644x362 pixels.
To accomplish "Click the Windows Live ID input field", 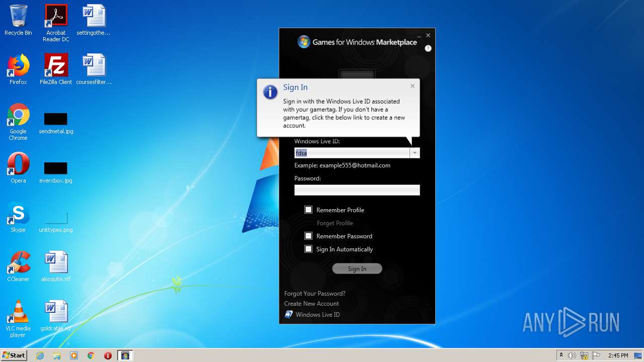I will pyautogui.click(x=352, y=153).
